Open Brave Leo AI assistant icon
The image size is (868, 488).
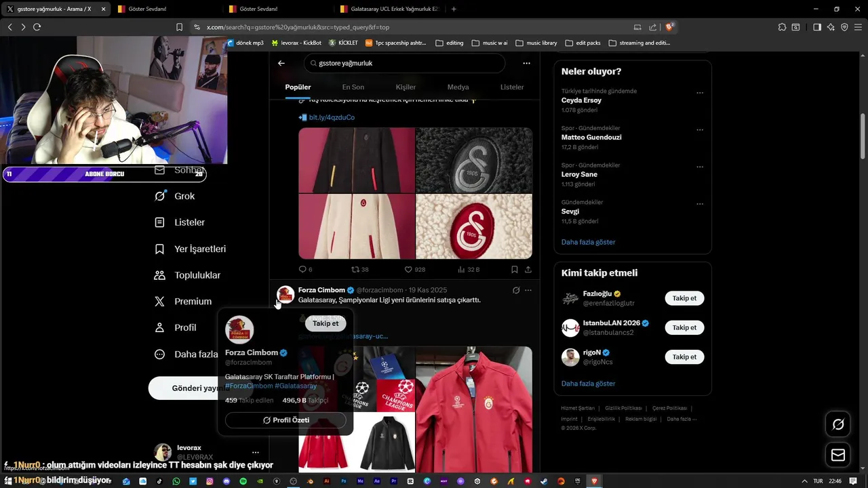tap(831, 27)
